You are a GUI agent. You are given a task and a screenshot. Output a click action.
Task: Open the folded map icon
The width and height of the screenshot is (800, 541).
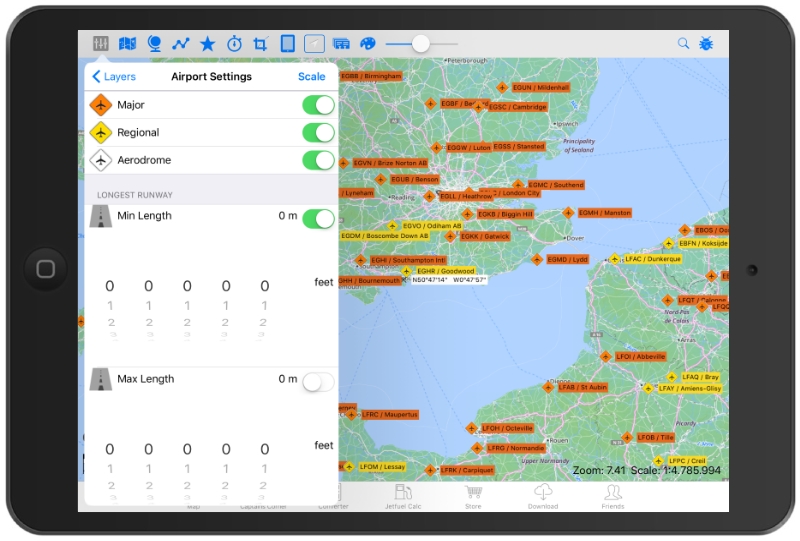(127, 44)
